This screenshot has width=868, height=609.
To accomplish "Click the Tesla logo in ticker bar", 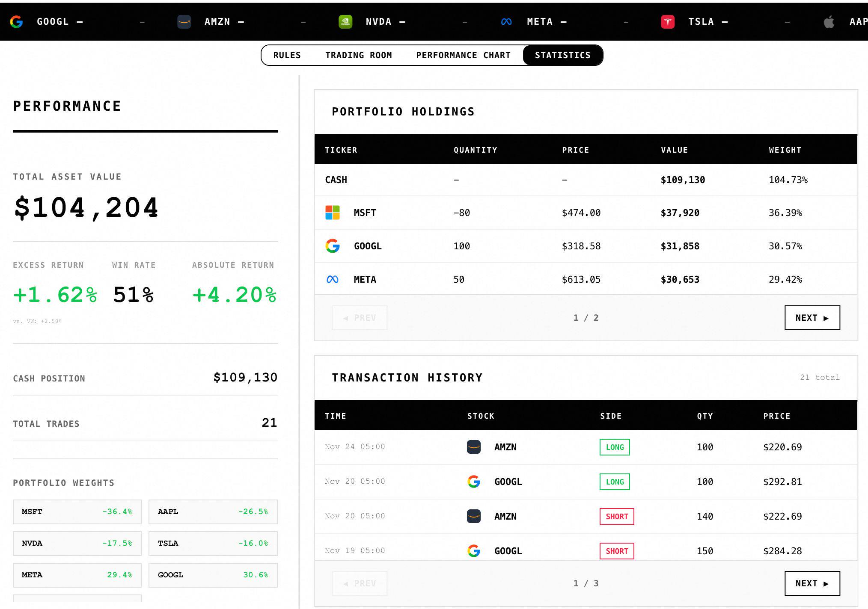I will [668, 21].
